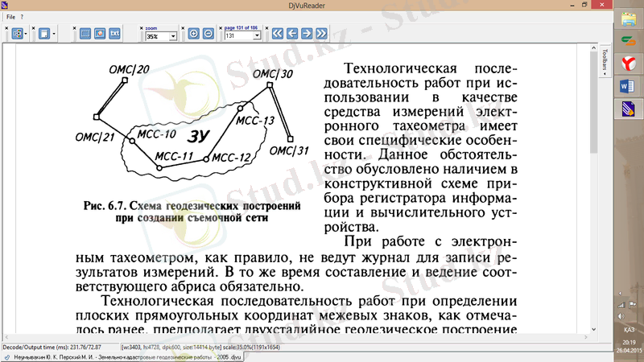Image resolution: width=644 pixels, height=362 pixels.
Task: Click the figure caption 'Рис. 6.7.'
Action: click(105, 206)
